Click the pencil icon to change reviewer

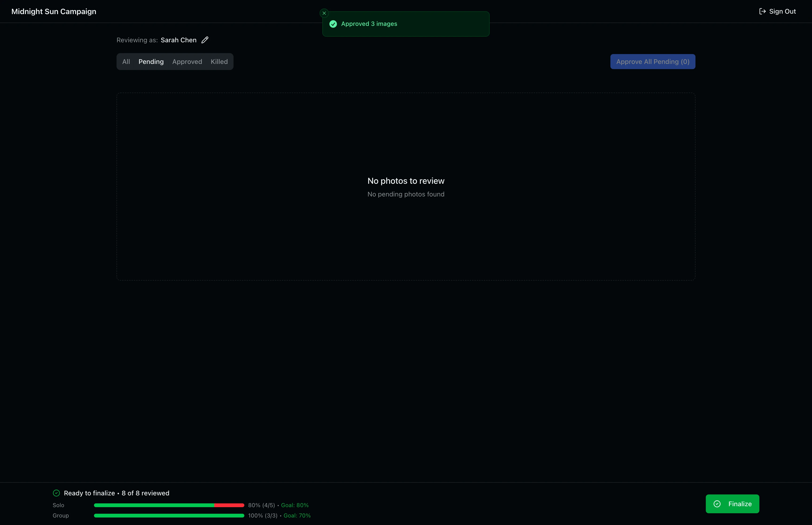coord(205,40)
